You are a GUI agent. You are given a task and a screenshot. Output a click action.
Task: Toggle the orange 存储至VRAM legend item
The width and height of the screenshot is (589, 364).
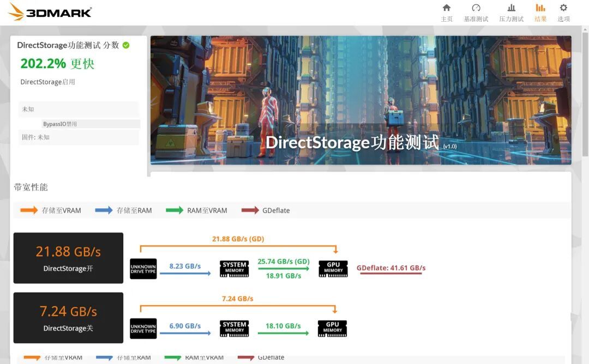tap(51, 210)
